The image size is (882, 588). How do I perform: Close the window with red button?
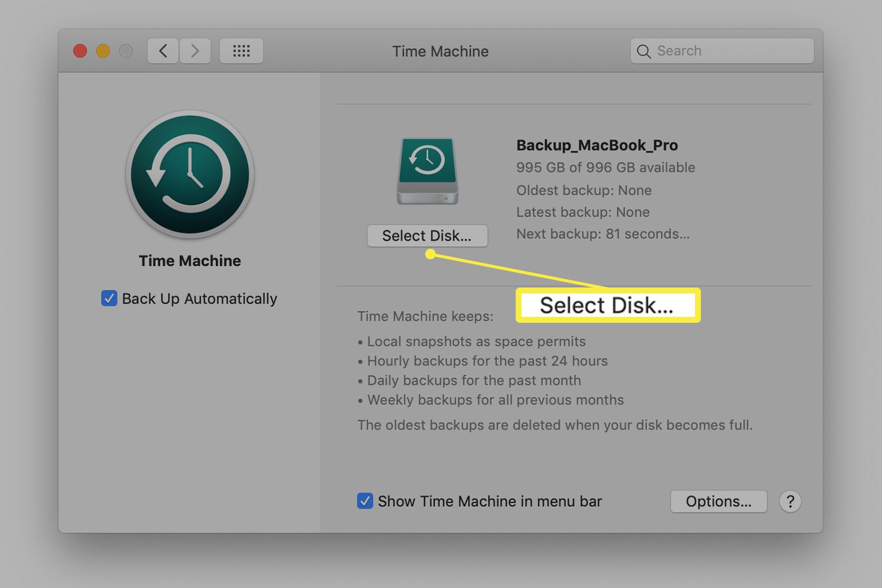[x=80, y=51]
